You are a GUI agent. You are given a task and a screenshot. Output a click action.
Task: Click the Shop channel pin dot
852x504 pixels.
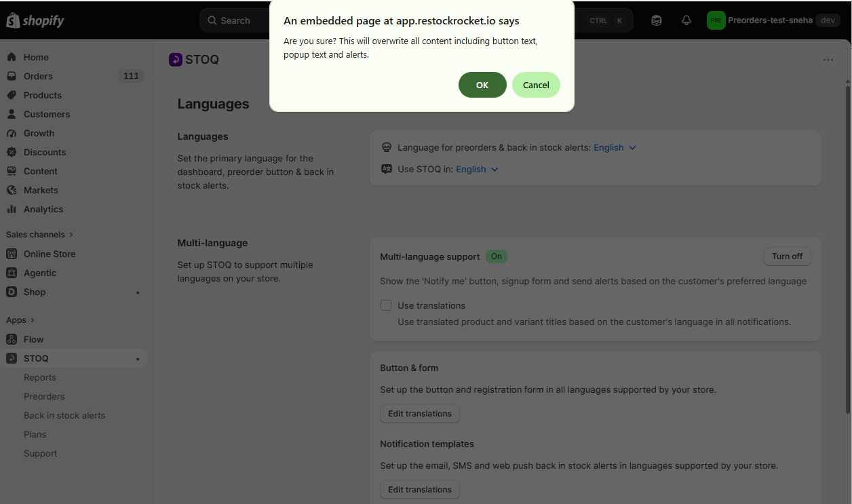pos(138,292)
